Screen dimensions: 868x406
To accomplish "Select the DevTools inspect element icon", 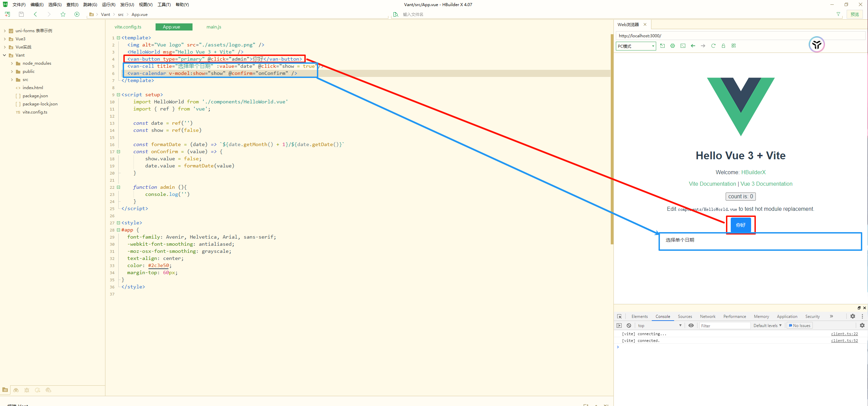I will pos(619,316).
